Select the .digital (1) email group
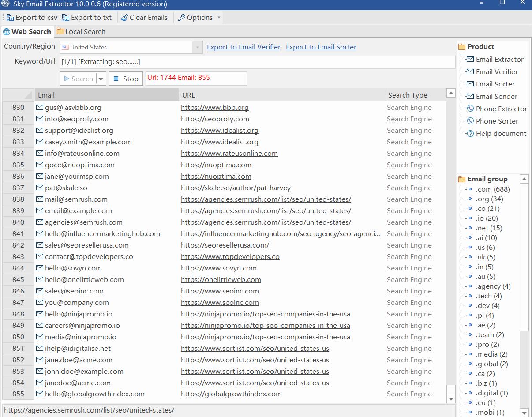 point(492,393)
